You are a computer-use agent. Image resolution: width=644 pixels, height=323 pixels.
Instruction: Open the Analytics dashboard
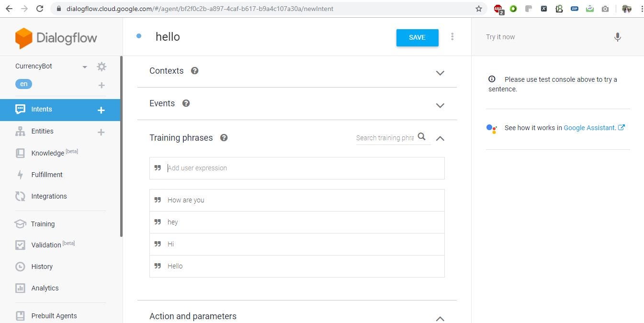coord(45,288)
